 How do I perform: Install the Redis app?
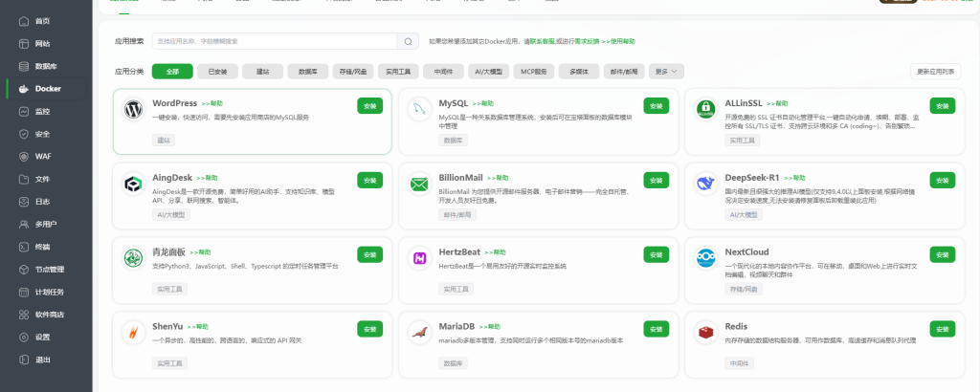pyautogui.click(x=943, y=329)
